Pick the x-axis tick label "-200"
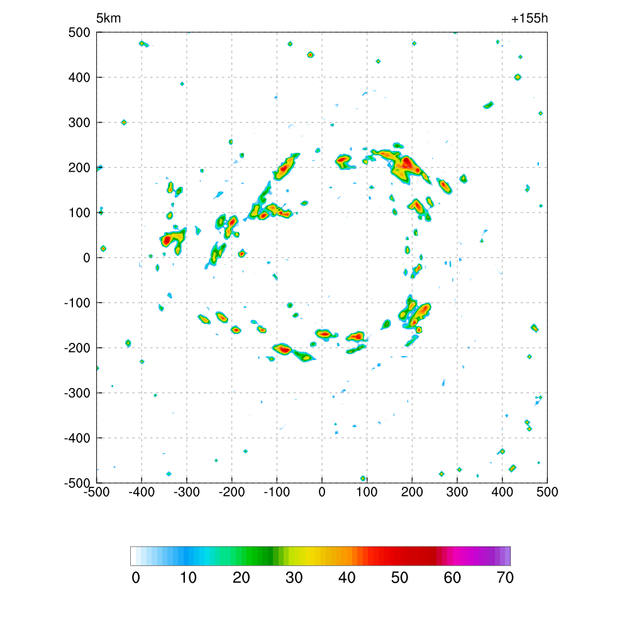This screenshot has height=644, width=644. pyautogui.click(x=231, y=492)
